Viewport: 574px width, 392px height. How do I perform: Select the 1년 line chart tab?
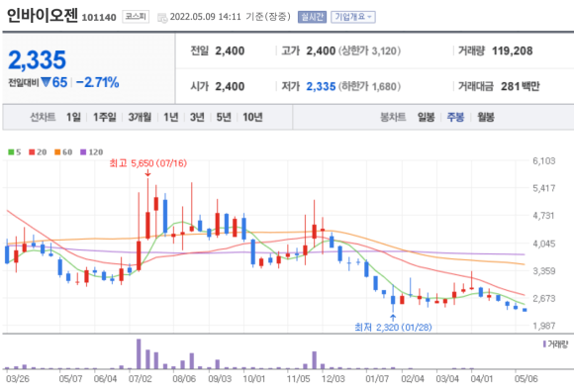[x=170, y=117]
